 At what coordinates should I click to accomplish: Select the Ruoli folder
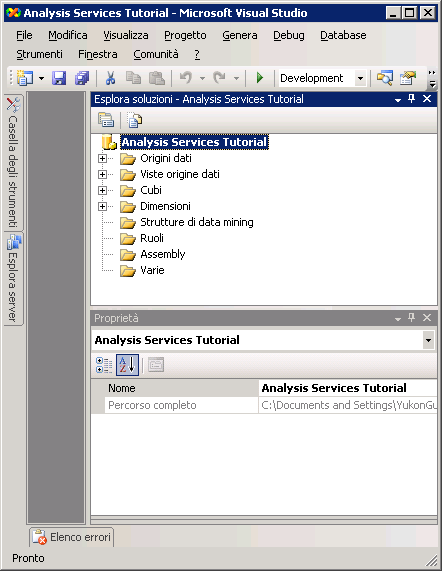(152, 239)
